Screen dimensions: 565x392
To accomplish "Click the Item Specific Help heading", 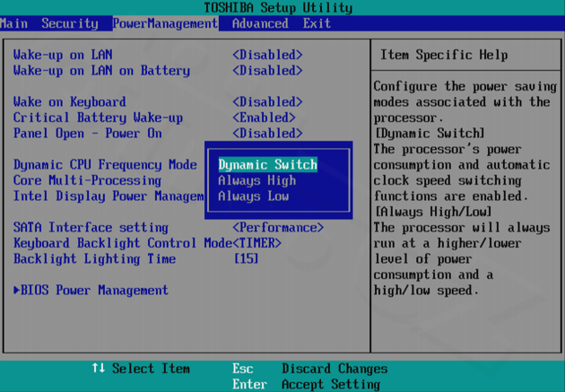I will coord(444,55).
